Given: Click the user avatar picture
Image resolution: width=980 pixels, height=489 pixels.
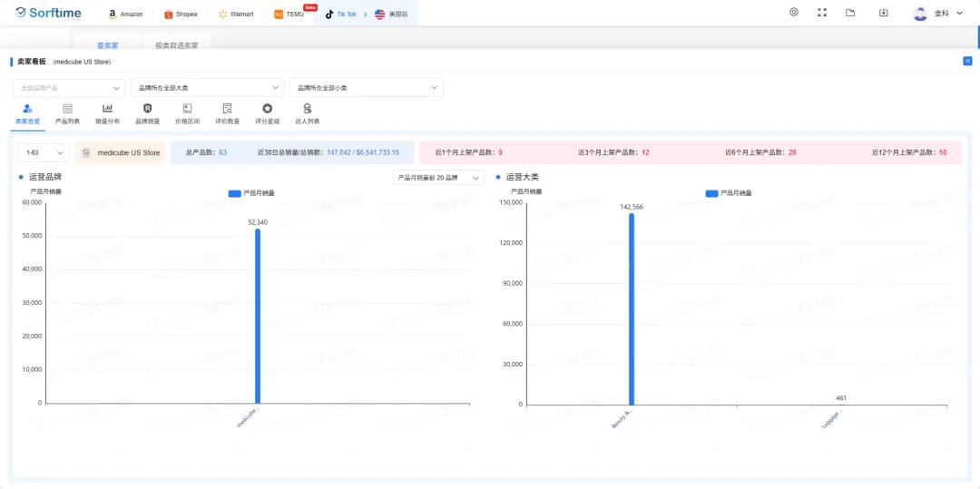Looking at the screenshot, I should 920,13.
